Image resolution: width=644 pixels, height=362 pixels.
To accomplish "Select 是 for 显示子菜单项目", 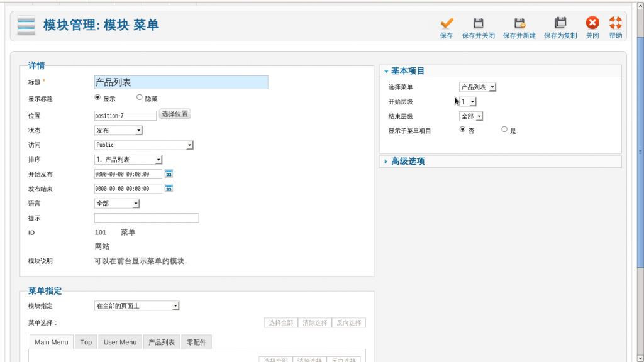I will coord(504,129).
